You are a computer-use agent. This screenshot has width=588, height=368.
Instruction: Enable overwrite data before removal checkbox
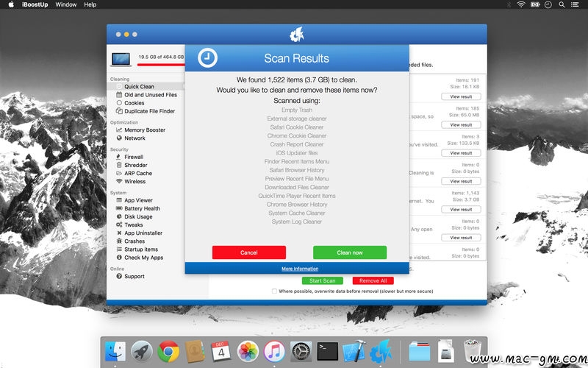click(x=274, y=291)
